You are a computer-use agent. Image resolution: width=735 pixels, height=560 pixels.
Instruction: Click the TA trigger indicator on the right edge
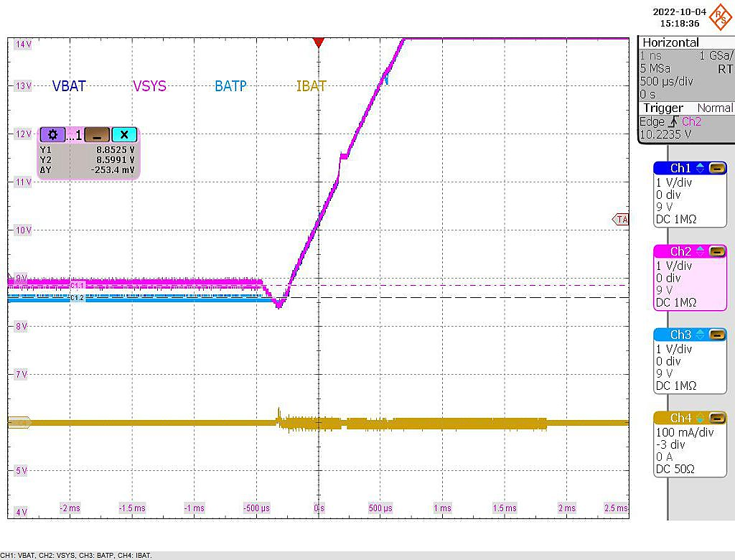(622, 219)
